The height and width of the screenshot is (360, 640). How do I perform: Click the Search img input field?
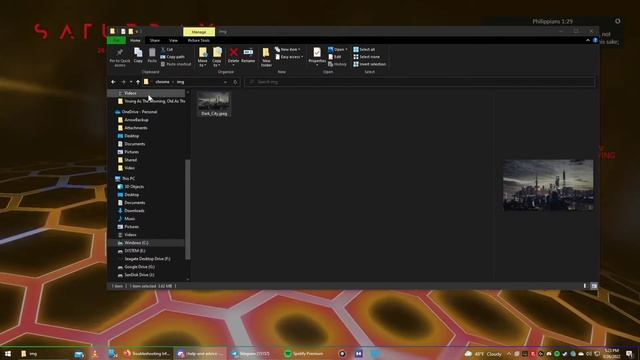click(420, 82)
